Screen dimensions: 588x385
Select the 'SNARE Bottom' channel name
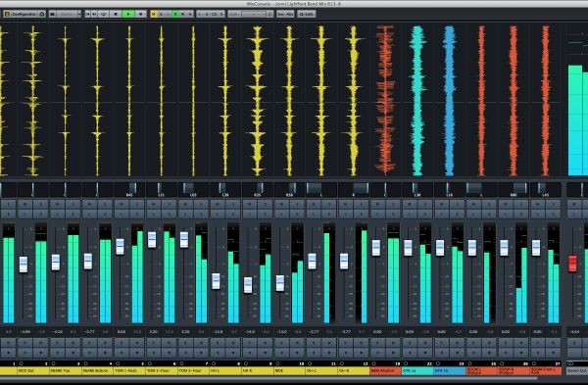97,370
